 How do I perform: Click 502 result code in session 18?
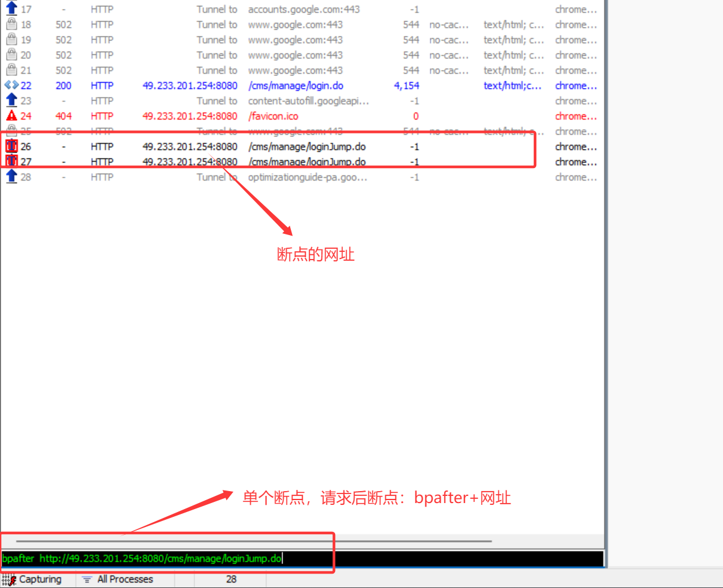[63, 25]
